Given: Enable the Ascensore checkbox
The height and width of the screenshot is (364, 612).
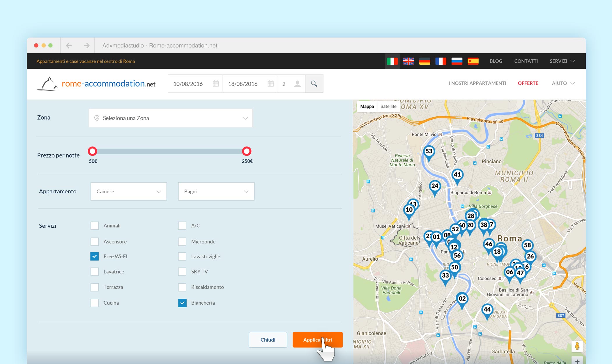Looking at the screenshot, I should click(x=94, y=241).
